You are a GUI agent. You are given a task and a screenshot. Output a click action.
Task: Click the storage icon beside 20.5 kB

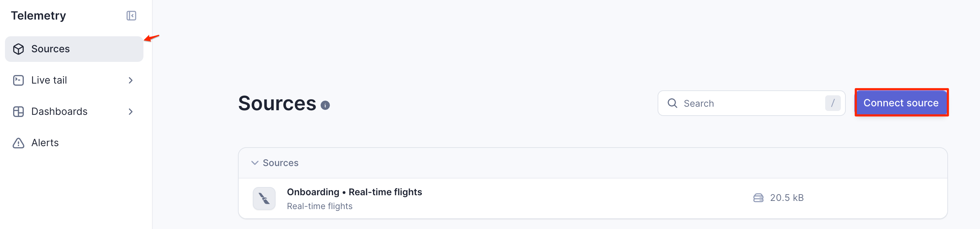(x=758, y=198)
